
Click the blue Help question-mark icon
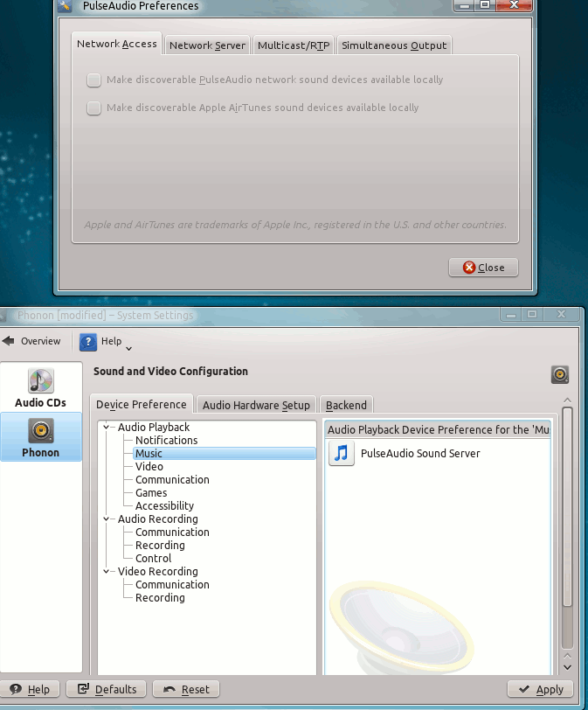(x=88, y=342)
